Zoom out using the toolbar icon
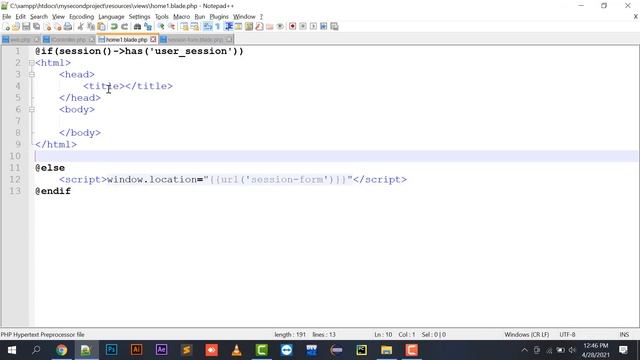Image resolution: width=640 pixels, height=360 pixels. coord(172,27)
